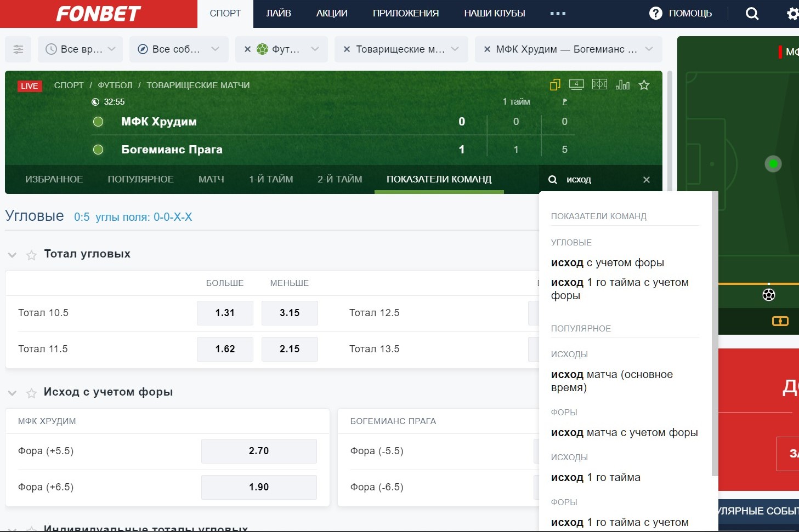
Task: Bet Тотал 11.5 больше at 1.62
Action: tap(225, 349)
